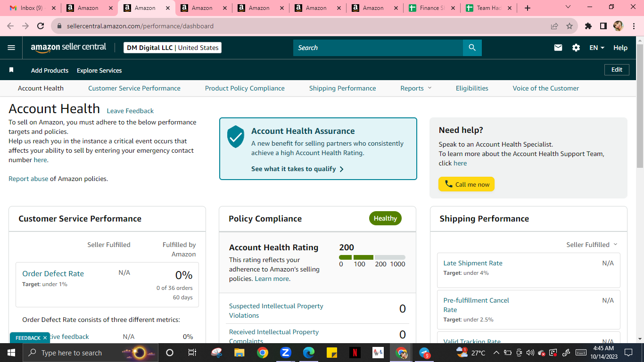The width and height of the screenshot is (644, 362).
Task: Open Chrome's tab search dropdown
Action: coord(568,8)
